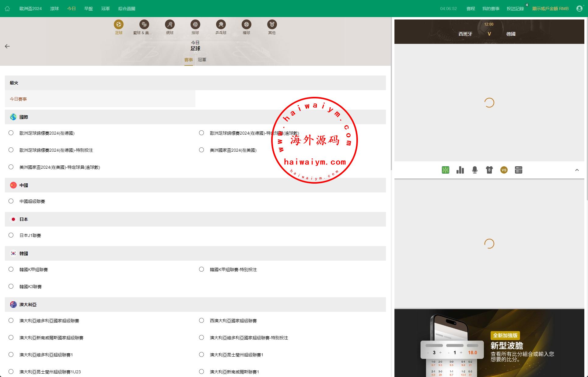Image resolution: width=588 pixels, height=377 pixels.
Task: Click the 投註記錄 link
Action: point(515,9)
